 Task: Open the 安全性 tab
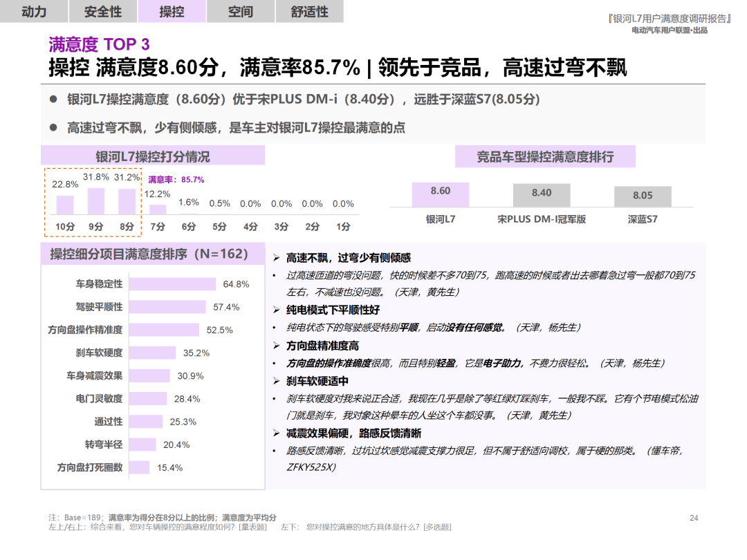103,12
